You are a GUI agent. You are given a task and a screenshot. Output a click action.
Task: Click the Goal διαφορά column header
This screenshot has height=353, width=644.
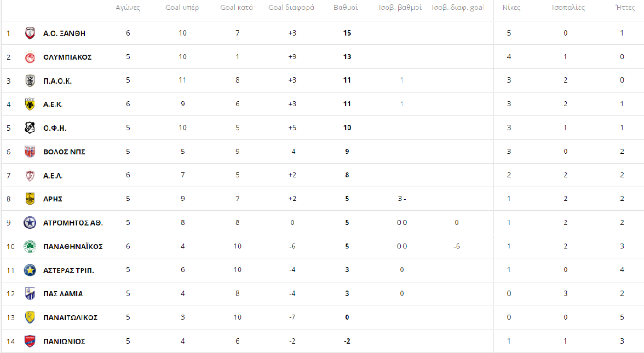tap(291, 8)
